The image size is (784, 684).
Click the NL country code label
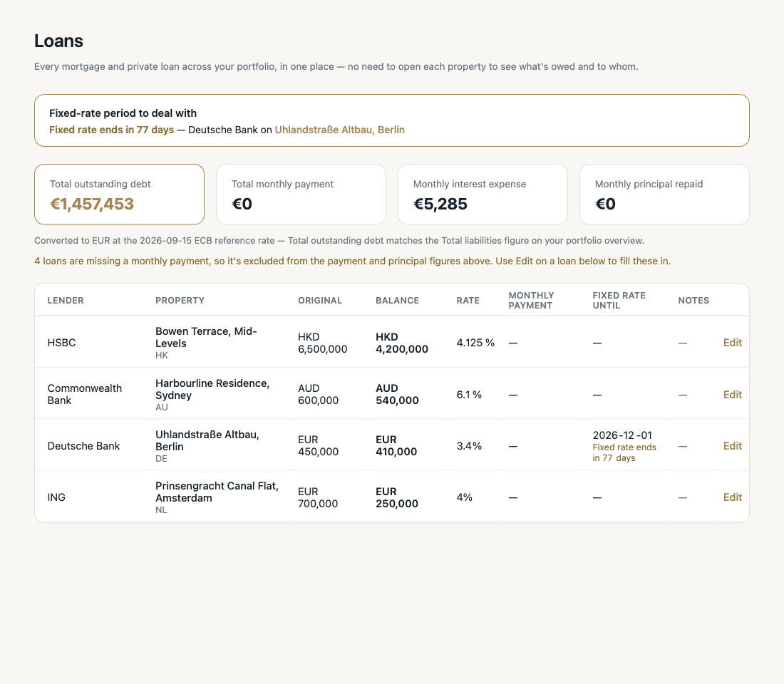point(161,510)
